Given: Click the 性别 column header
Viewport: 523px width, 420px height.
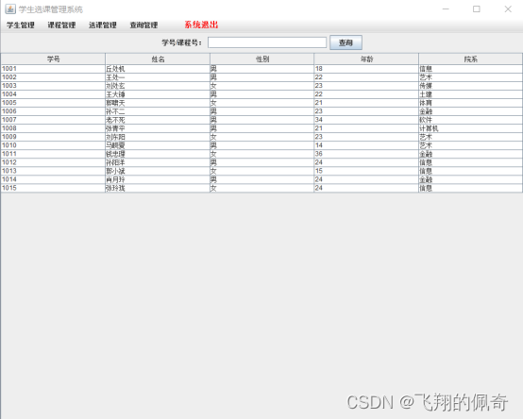Looking at the screenshot, I should click(261, 59).
